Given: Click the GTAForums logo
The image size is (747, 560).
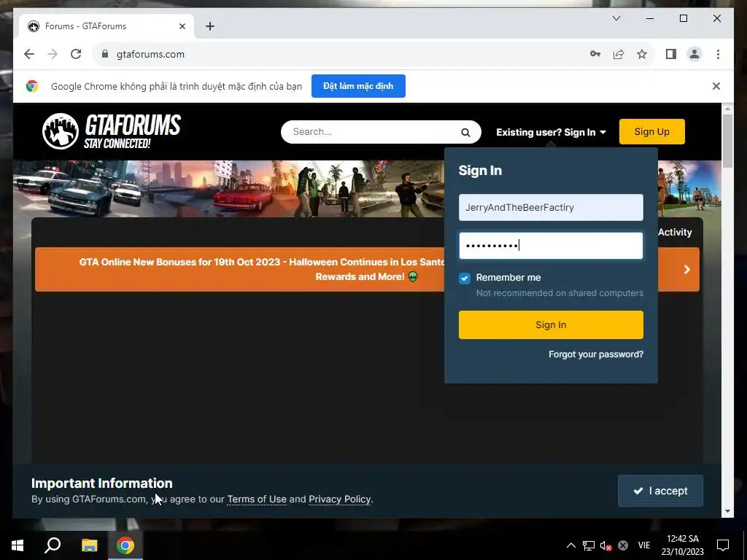Looking at the screenshot, I should point(112,131).
